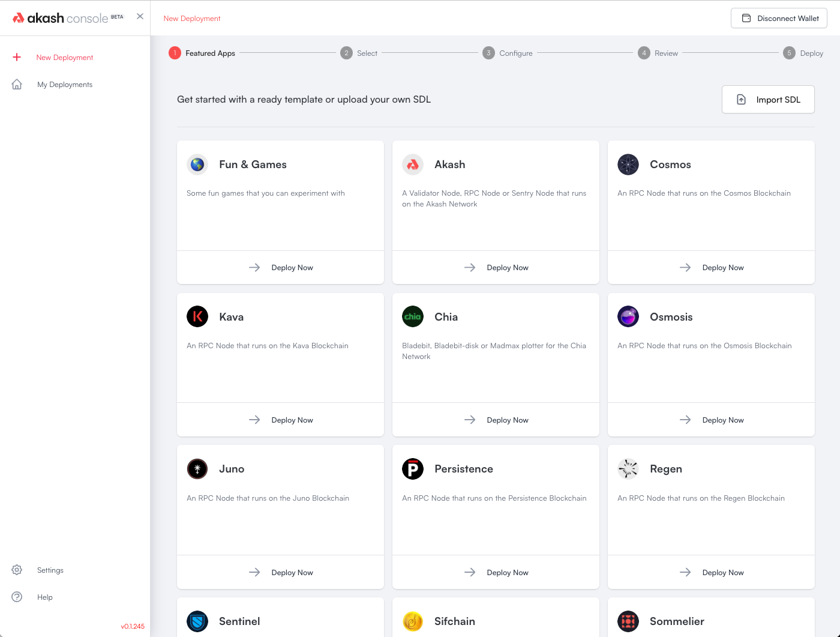Click the Osmosis logo icon
The width and height of the screenshot is (840, 637).
628,316
